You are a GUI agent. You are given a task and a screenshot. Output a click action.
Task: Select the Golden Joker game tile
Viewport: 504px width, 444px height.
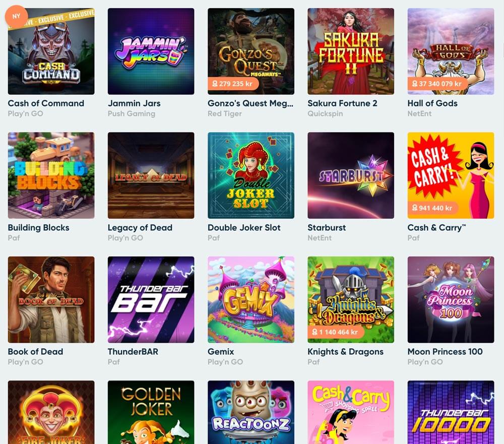tap(151, 412)
